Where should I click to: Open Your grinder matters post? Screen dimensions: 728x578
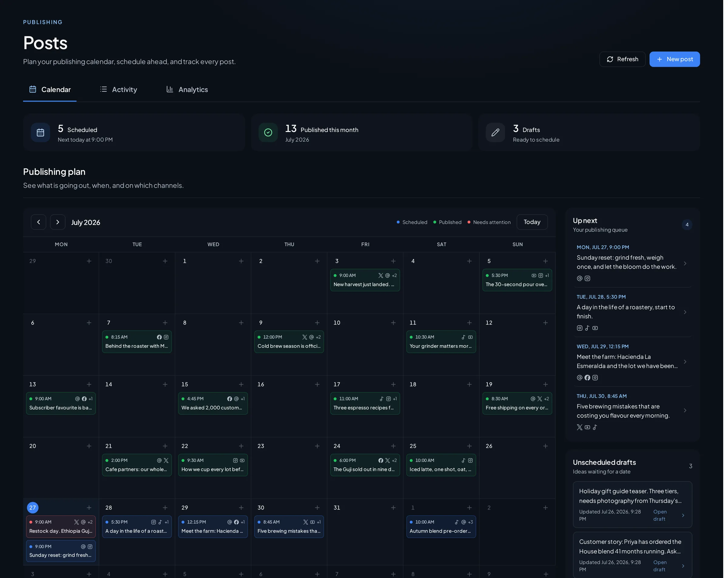441,342
